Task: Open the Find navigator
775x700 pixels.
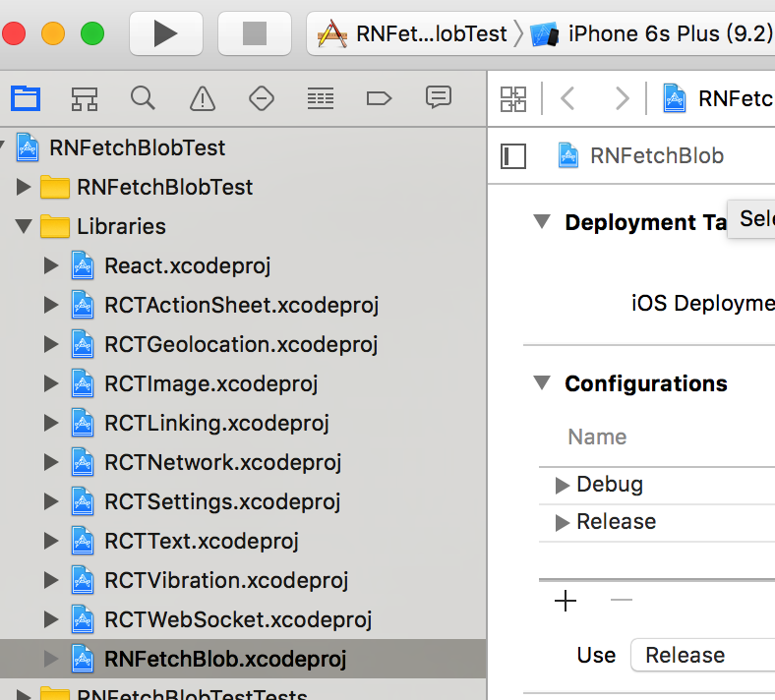Action: pos(143,97)
